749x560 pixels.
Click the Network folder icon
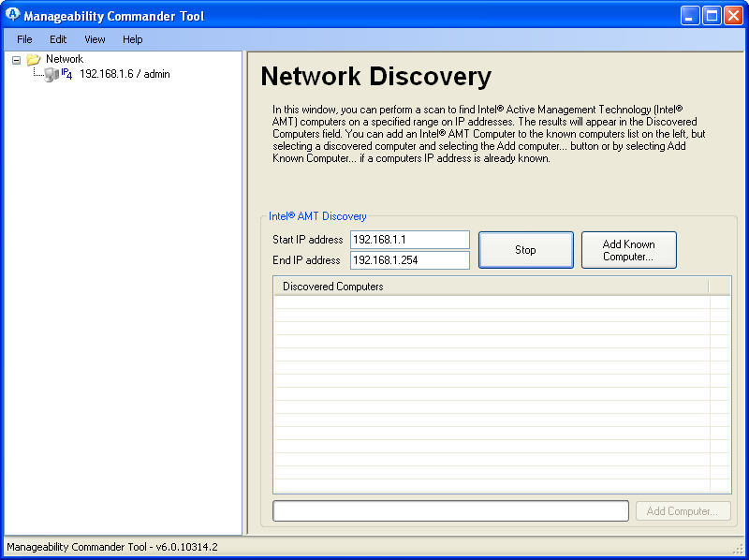tap(33, 58)
